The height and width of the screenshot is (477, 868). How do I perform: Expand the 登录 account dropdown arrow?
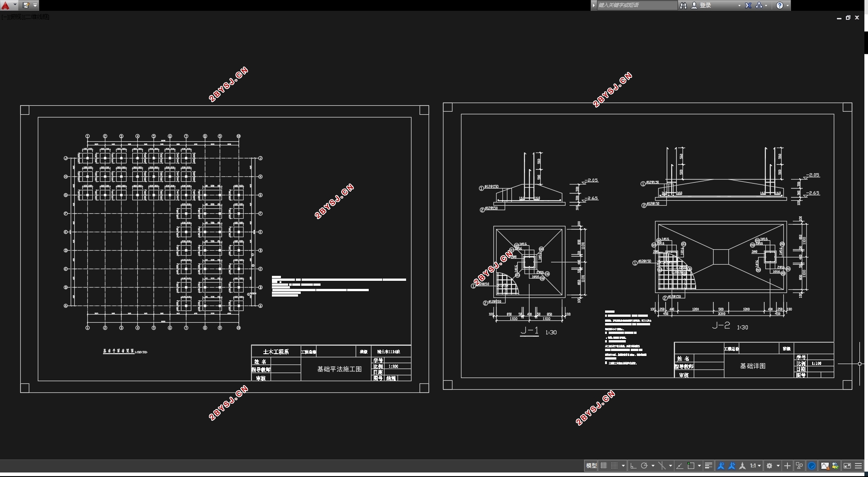coord(739,5)
